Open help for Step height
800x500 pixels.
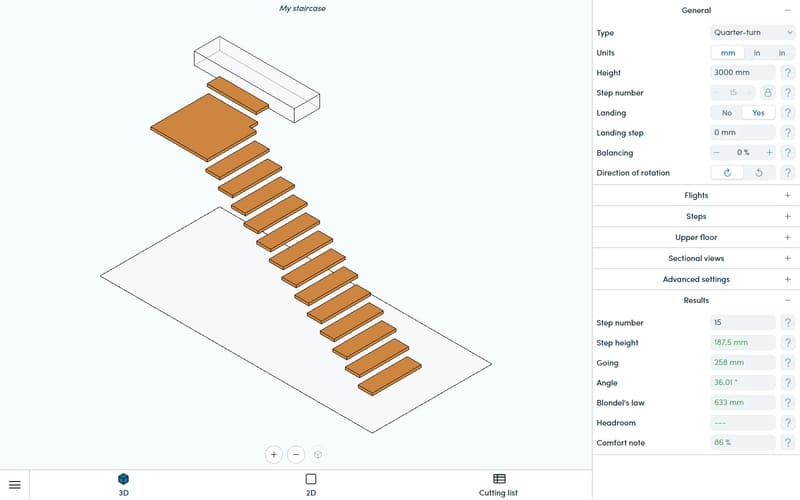(788, 342)
